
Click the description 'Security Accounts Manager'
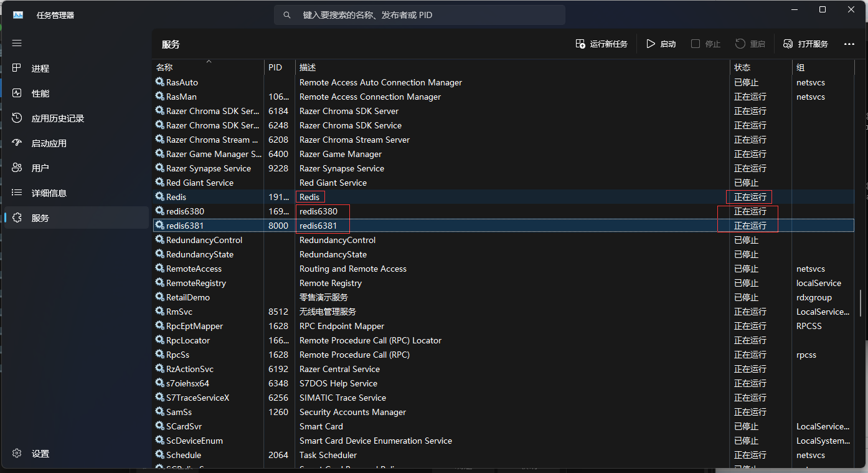click(352, 412)
